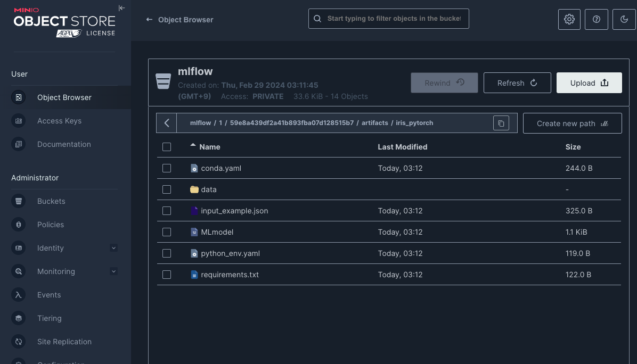This screenshot has width=637, height=364.
Task: Click Create new path button
Action: pyautogui.click(x=572, y=123)
